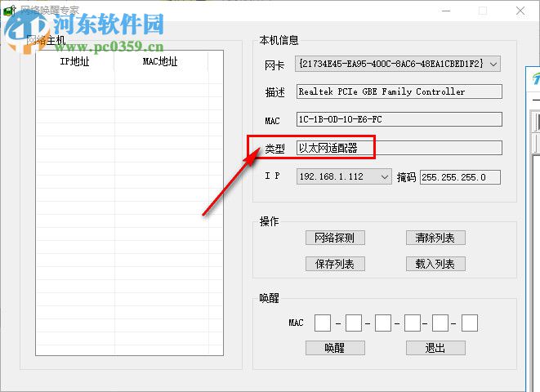
Task: Expand the IP address 192.168.1.112 dropdown
Action: tap(344, 177)
